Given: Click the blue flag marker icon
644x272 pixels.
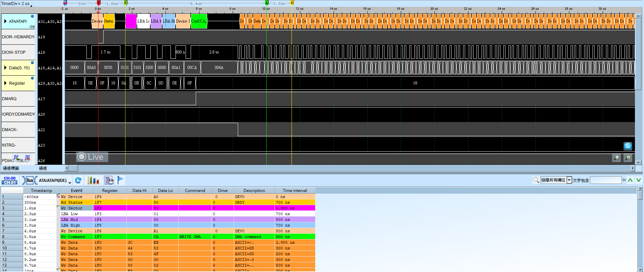Looking at the screenshot, I should [120, 180].
